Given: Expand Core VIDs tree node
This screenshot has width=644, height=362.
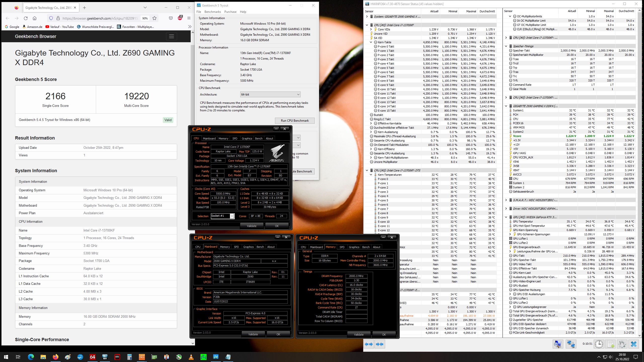Looking at the screenshot, I should [371, 29].
